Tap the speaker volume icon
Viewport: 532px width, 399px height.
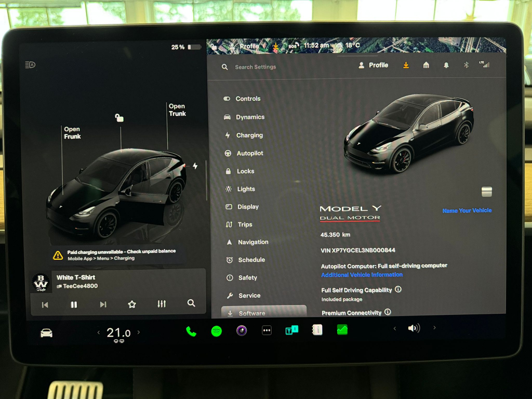coord(414,328)
